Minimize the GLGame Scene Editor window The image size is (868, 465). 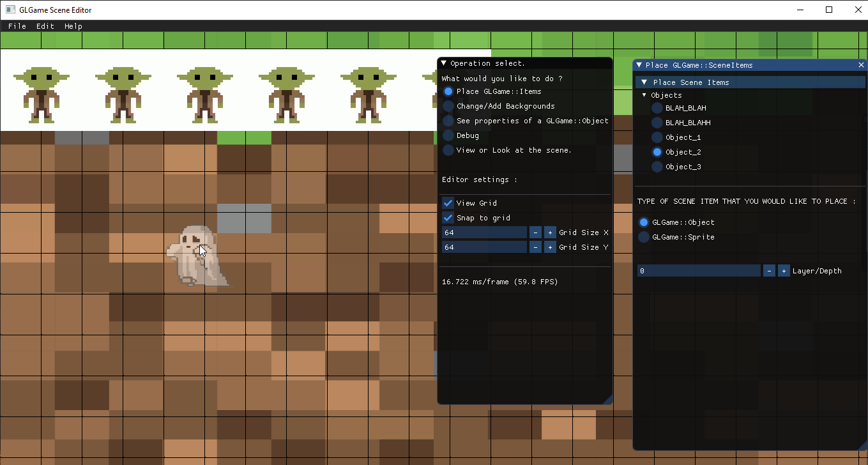coord(800,10)
